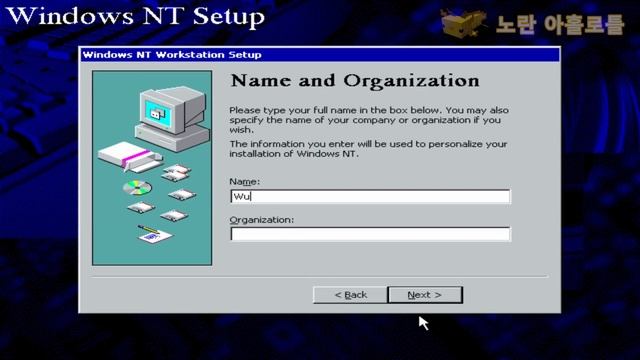Click the setup wizard computer illustration

tap(152, 168)
